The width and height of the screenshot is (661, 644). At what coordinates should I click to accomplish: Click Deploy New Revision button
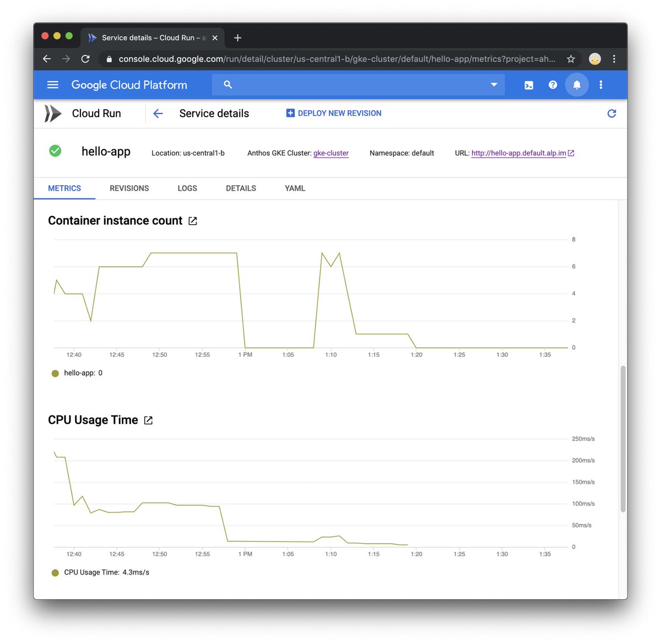point(334,113)
